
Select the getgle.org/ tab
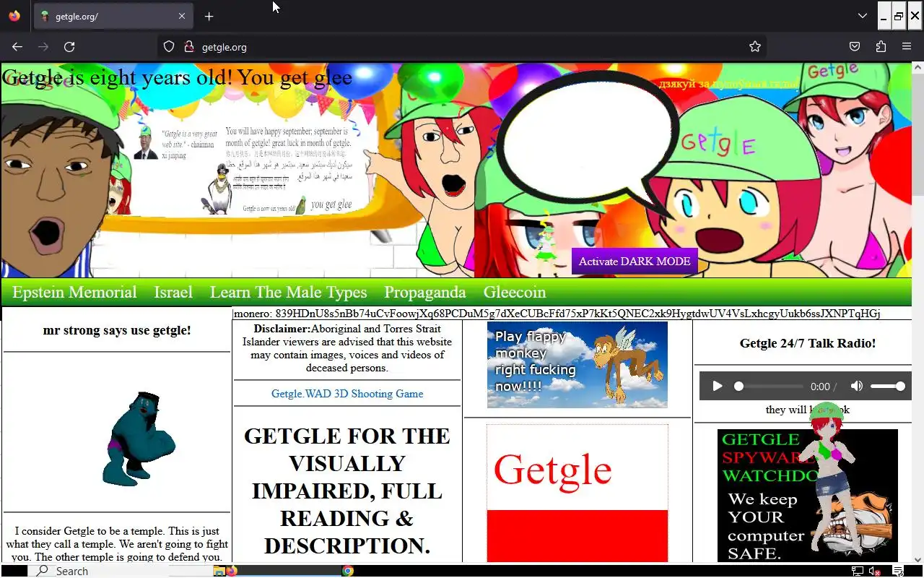(113, 16)
